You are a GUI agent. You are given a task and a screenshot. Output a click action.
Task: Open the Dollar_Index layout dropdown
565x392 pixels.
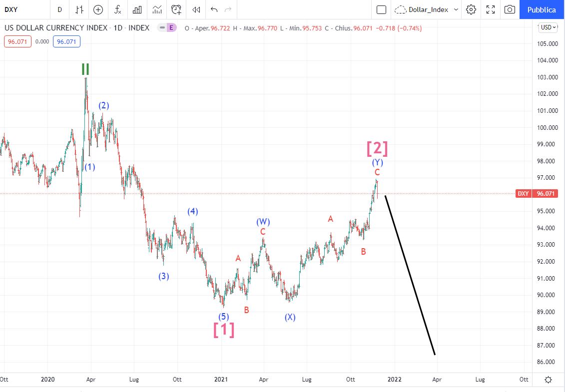(427, 9)
